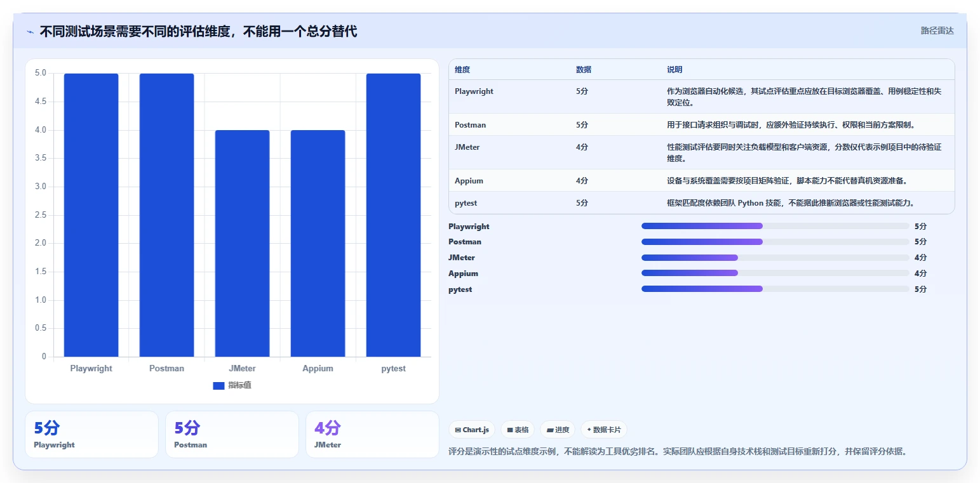Click the 数据 column header
The height and width of the screenshot is (483, 980).
click(584, 70)
